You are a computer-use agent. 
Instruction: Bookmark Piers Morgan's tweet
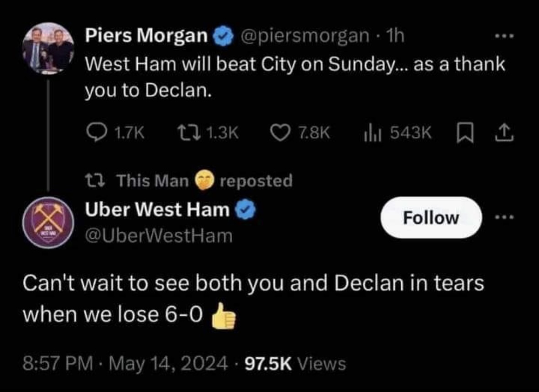pyautogui.click(x=465, y=133)
